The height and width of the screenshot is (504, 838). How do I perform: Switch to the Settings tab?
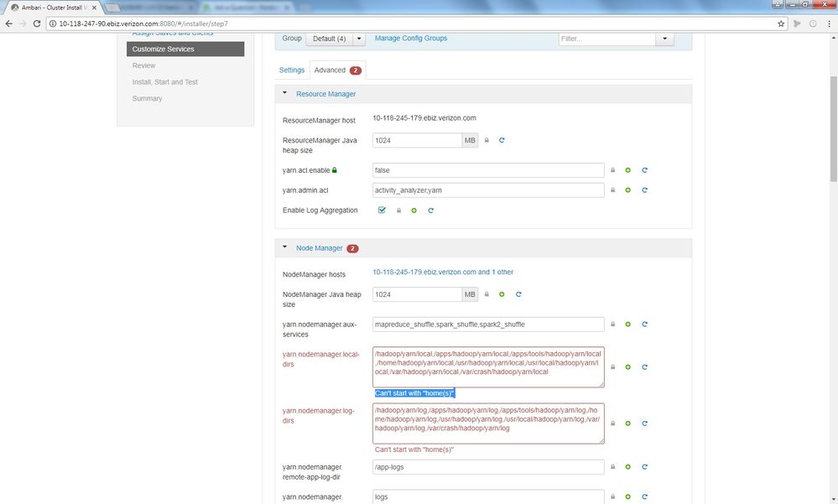[292, 70]
